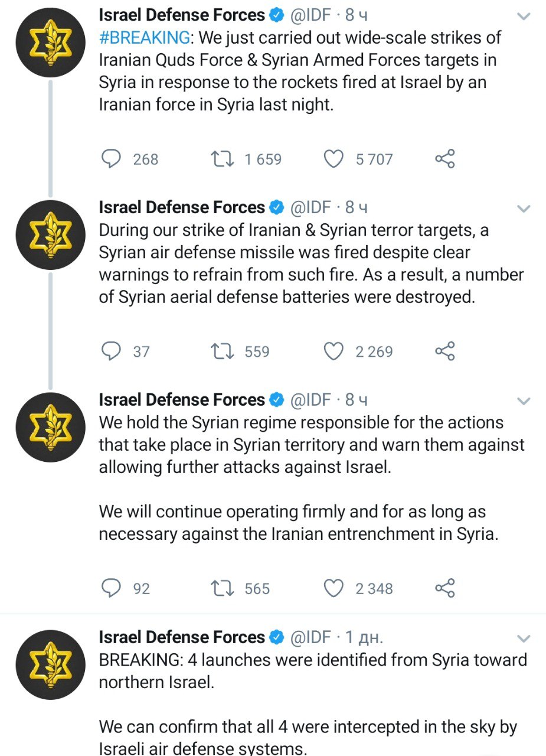
Task: Share the #BREAKING wide-scale strikes tweet
Action: tap(445, 159)
